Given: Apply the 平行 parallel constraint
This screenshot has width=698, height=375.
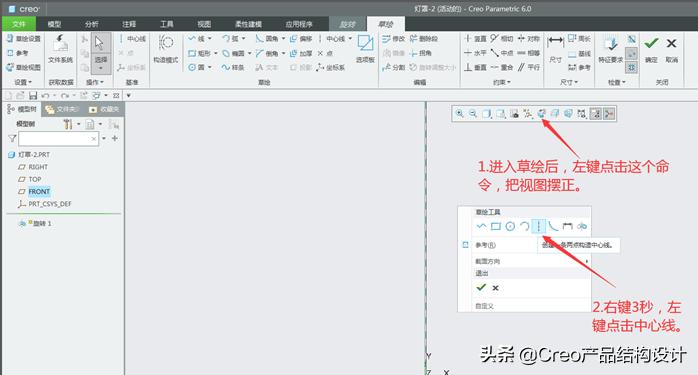Looking at the screenshot, I should 528,67.
